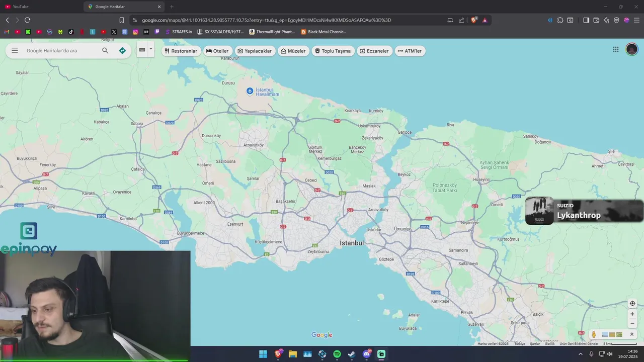Focus the 'Google Haritalar'da ara' search box

click(60, 51)
